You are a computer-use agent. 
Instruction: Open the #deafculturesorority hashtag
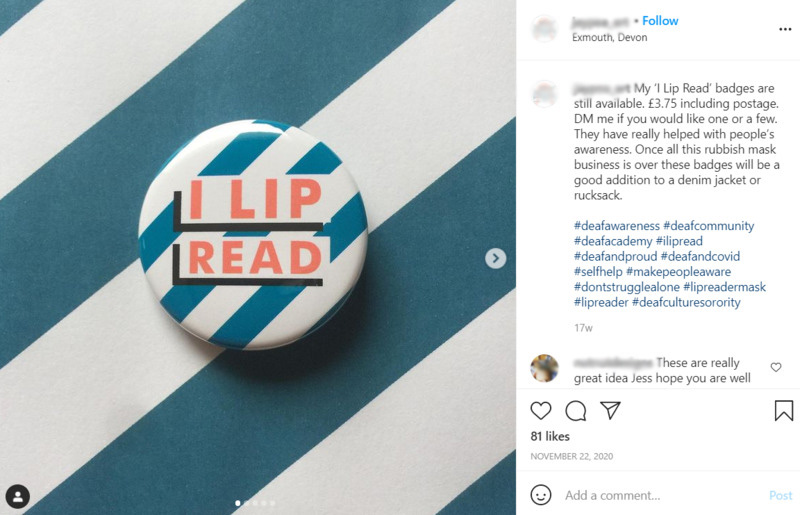click(x=686, y=302)
